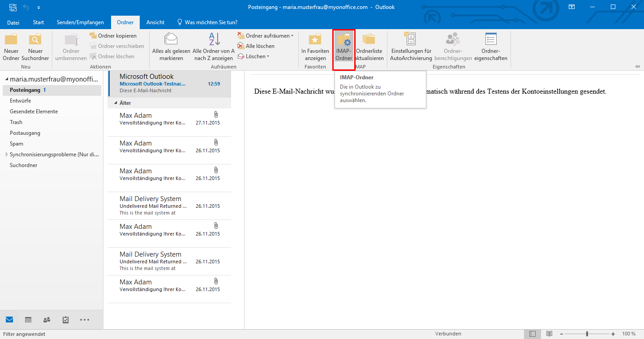The width and height of the screenshot is (644, 339).
Task: Switch to normal view in status bar
Action: [x=532, y=334]
